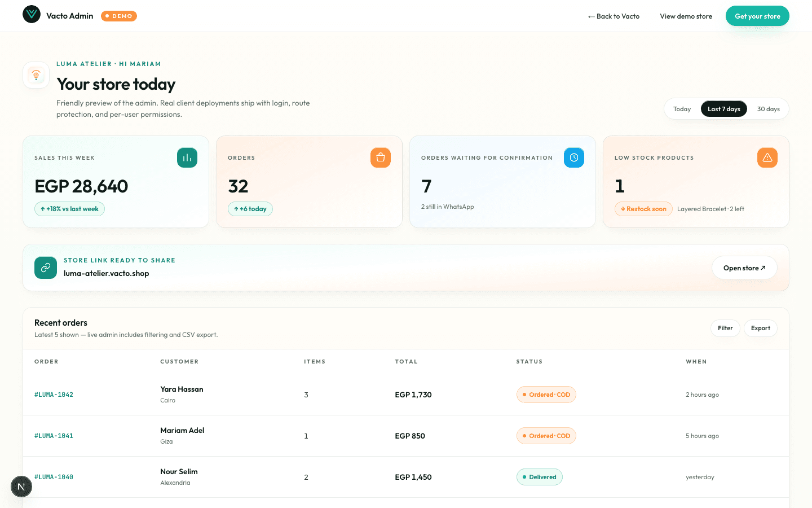Viewport: 812px width, 508px height.
Task: Click the store link chain icon
Action: coord(46,268)
